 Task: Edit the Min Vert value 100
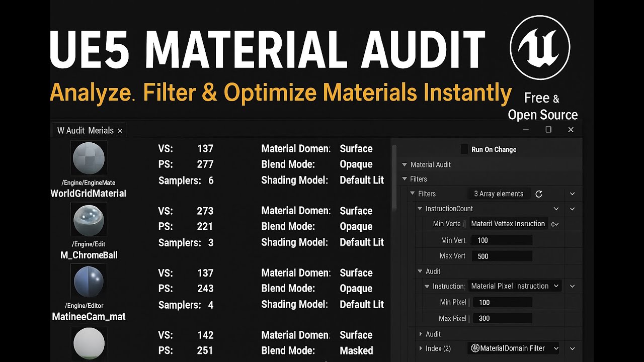coord(502,240)
